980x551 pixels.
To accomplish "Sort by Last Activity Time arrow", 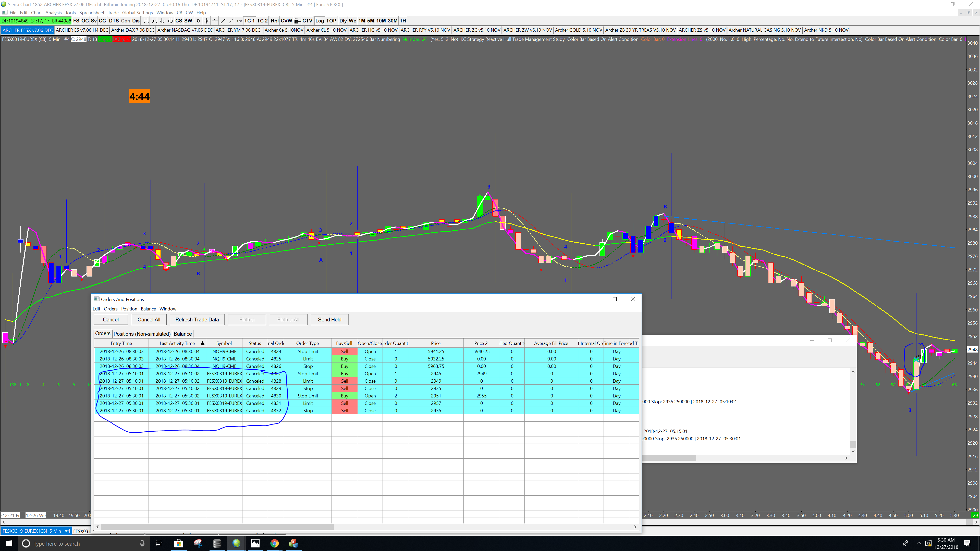I will coord(202,343).
